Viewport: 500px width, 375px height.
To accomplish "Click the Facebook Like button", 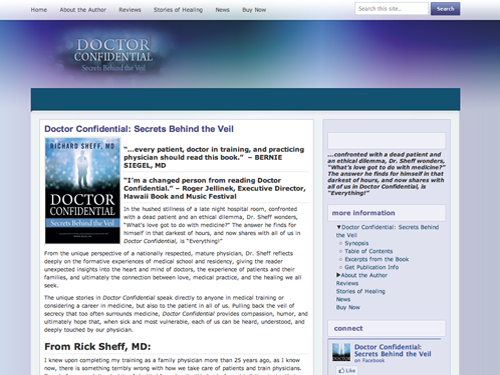I will tap(347, 370).
